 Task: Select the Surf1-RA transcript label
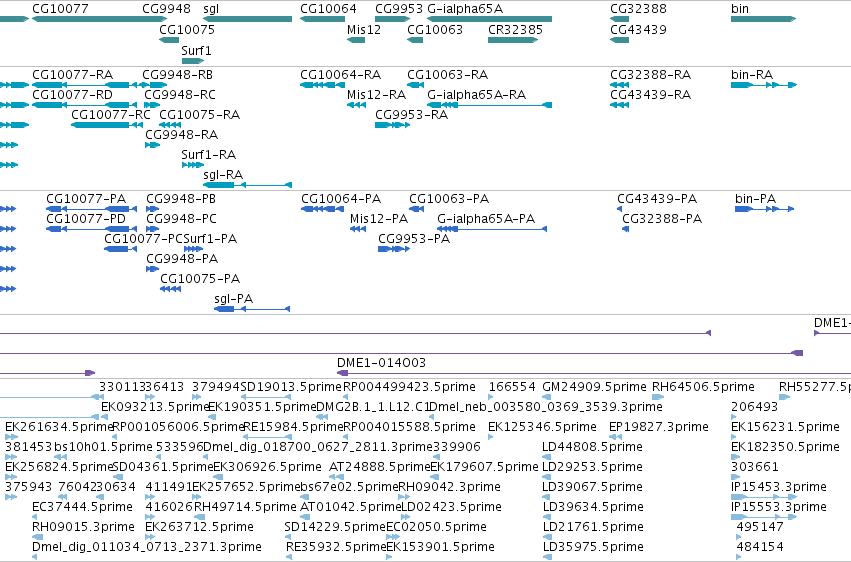pyautogui.click(x=209, y=155)
